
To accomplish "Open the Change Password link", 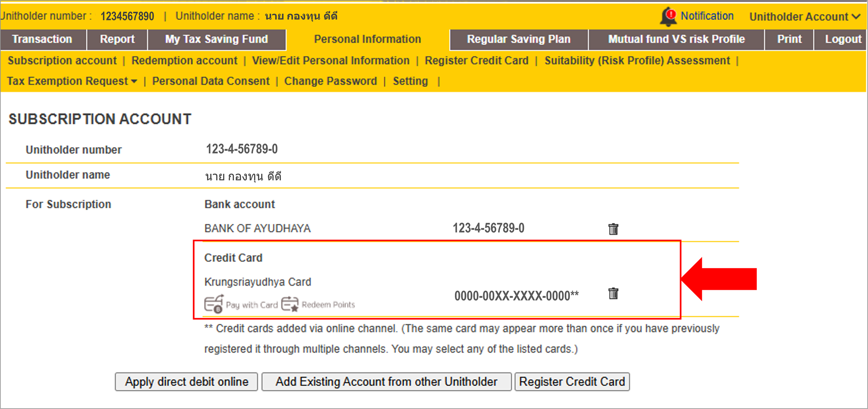I will pos(331,81).
